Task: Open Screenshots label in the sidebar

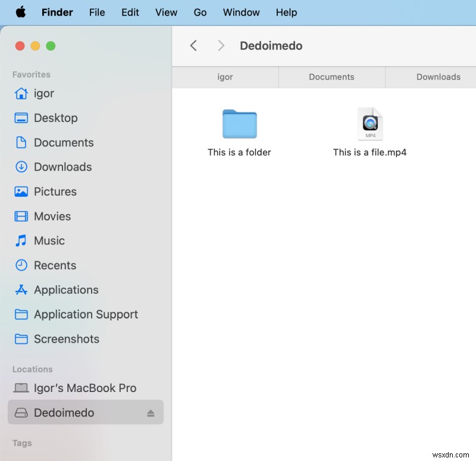Action: pos(67,339)
